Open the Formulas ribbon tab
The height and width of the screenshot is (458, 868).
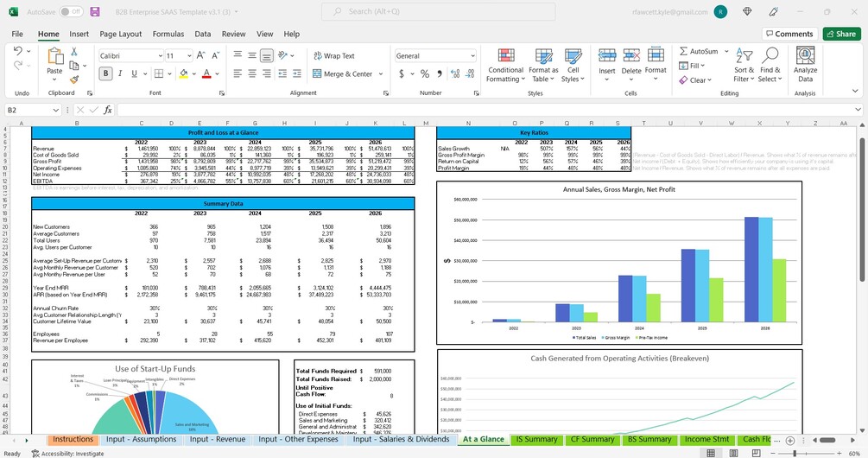168,34
